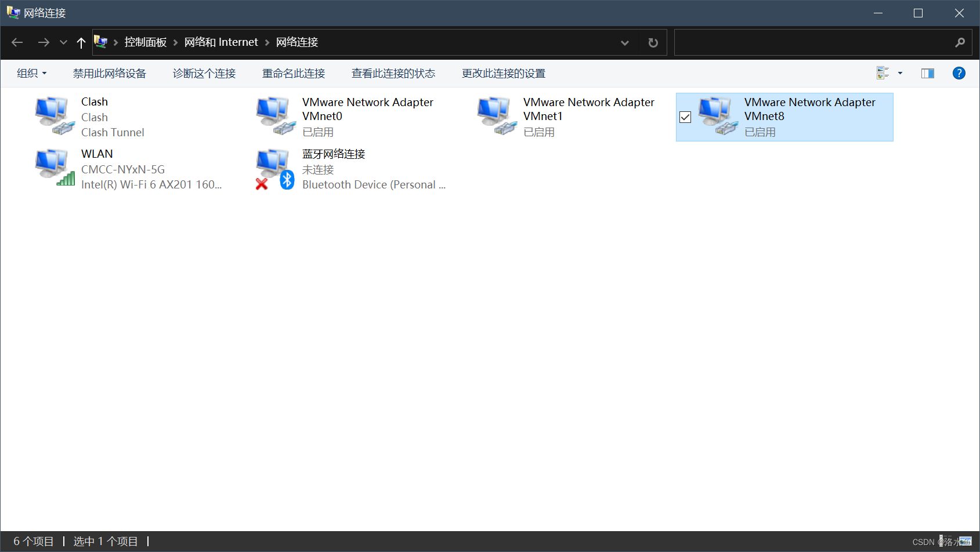Click 网络连接 breadcrumb
980x552 pixels.
click(297, 42)
